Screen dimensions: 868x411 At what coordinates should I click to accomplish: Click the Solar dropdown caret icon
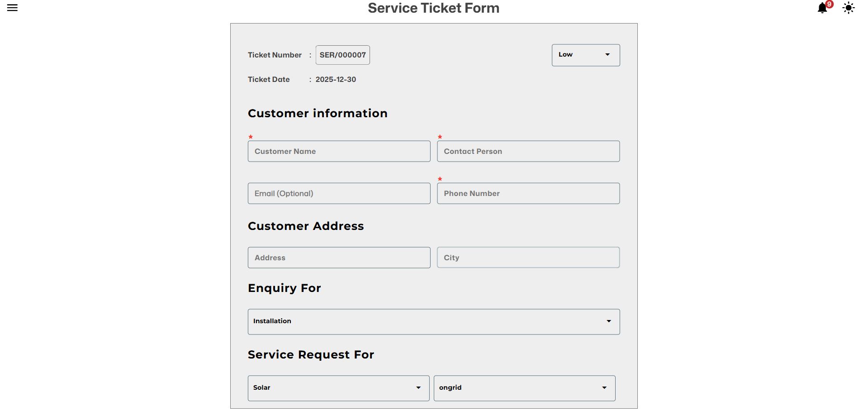point(418,388)
